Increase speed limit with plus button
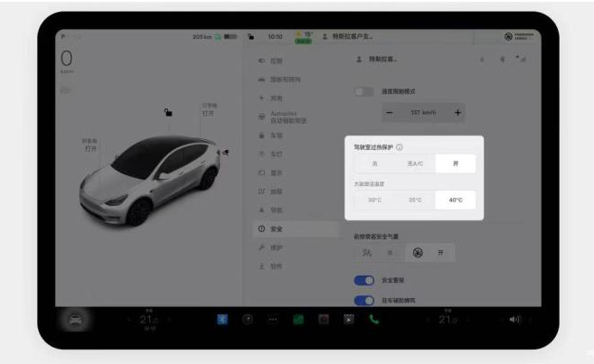The width and height of the screenshot is (594, 364). click(457, 112)
